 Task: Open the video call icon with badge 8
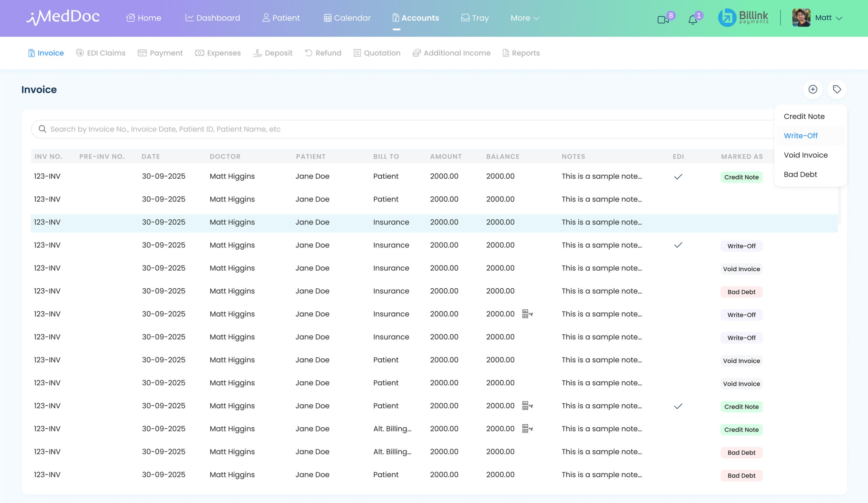tap(663, 19)
